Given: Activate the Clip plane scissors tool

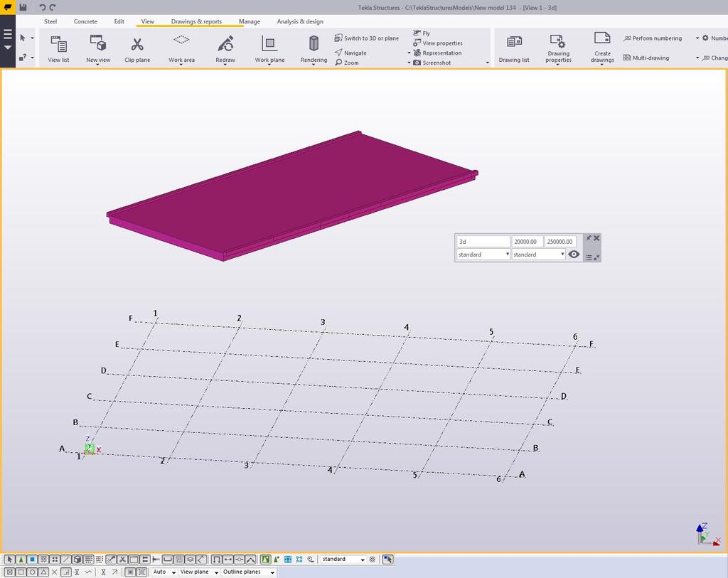Looking at the screenshot, I should point(137,49).
